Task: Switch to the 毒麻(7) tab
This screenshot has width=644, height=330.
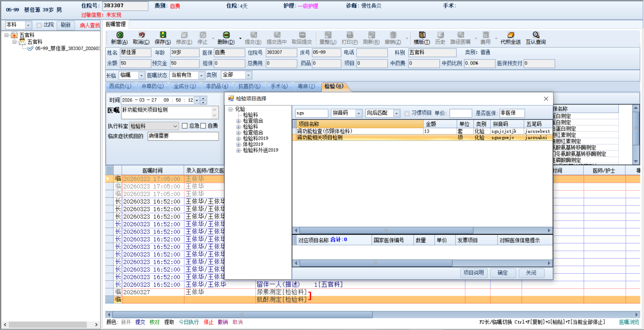Action: point(306,87)
